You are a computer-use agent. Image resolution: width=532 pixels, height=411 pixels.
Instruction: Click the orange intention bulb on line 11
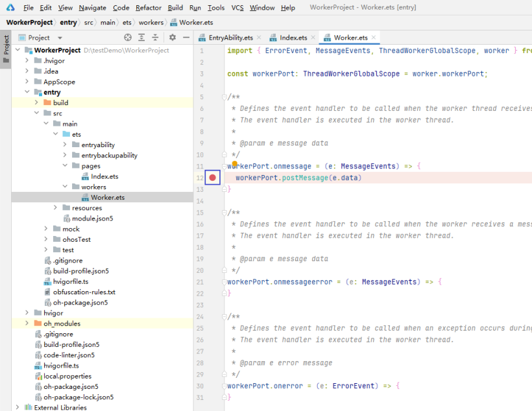click(235, 164)
